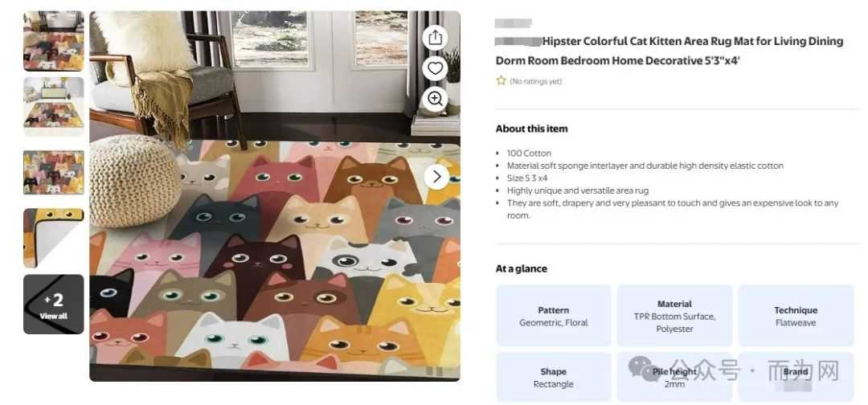Screen dimensions: 868x405
Task: Select the first room rug thumbnail
Action: coord(54,41)
